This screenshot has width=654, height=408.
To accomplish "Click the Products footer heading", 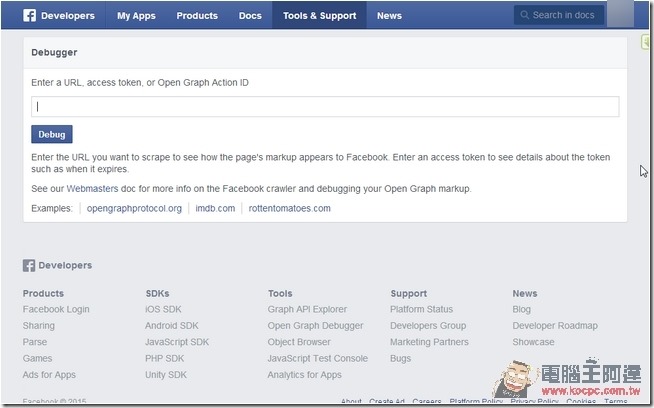I will click(43, 294).
